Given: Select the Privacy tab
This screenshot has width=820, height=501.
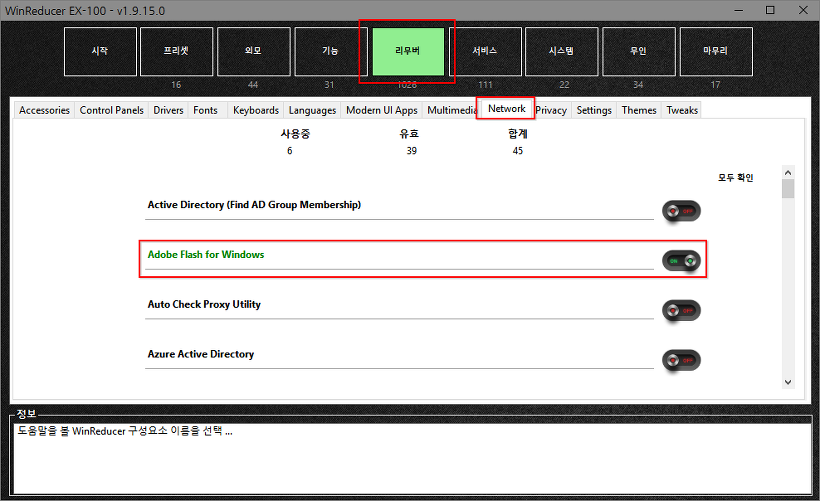Looking at the screenshot, I should point(551,110).
